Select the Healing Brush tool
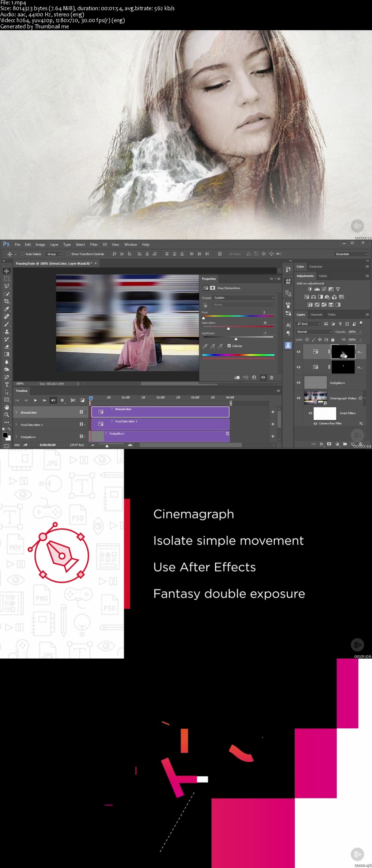372x868 pixels. point(7,316)
